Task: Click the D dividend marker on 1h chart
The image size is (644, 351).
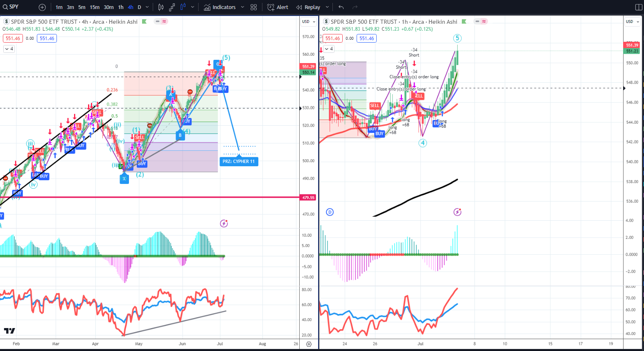Action: pos(330,212)
